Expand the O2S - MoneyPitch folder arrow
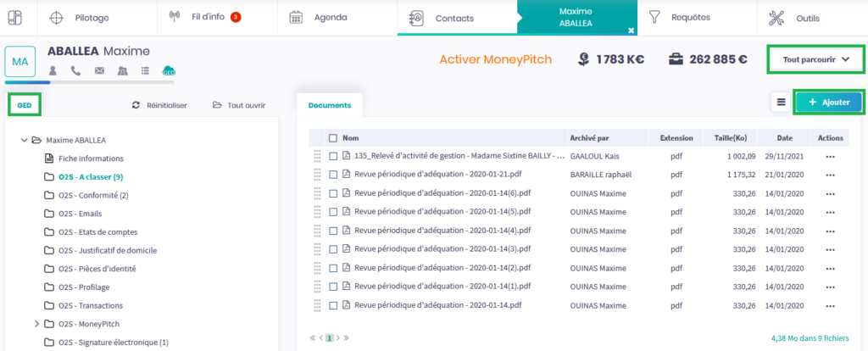This screenshot has width=868, height=351. 36,324
